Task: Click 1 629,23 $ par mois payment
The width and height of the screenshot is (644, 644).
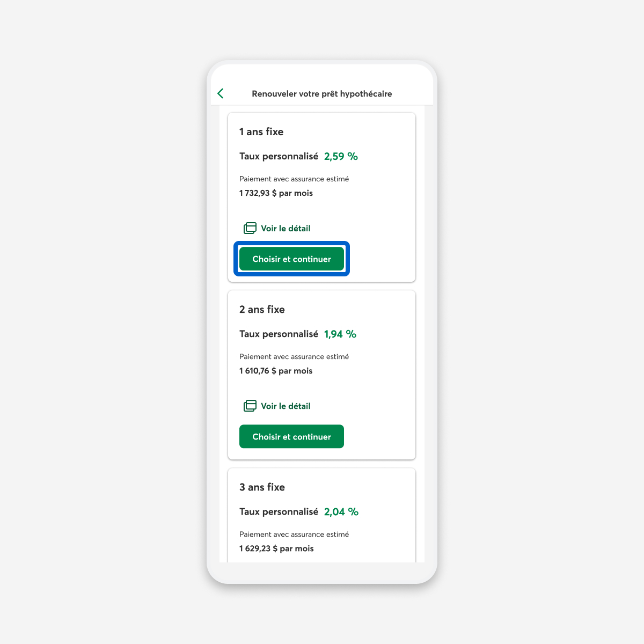Action: (276, 548)
